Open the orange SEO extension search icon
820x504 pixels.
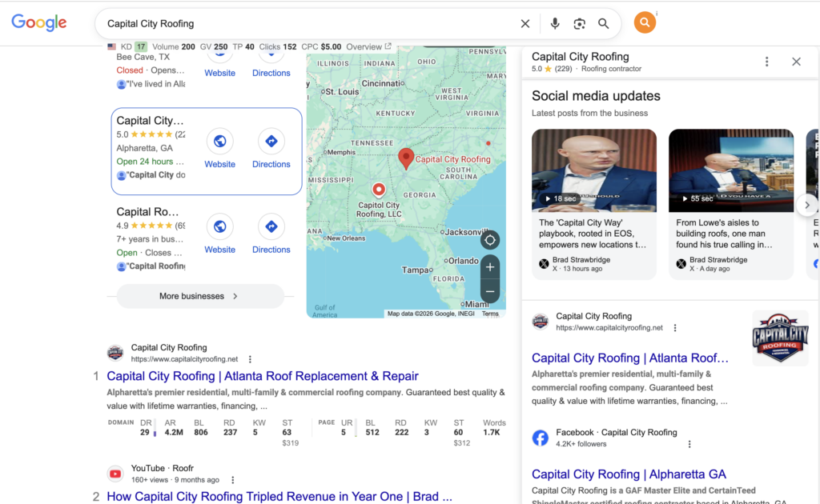[645, 22]
